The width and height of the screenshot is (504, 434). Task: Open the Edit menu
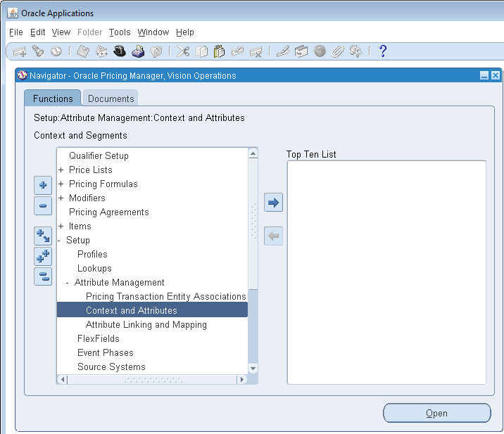37,32
